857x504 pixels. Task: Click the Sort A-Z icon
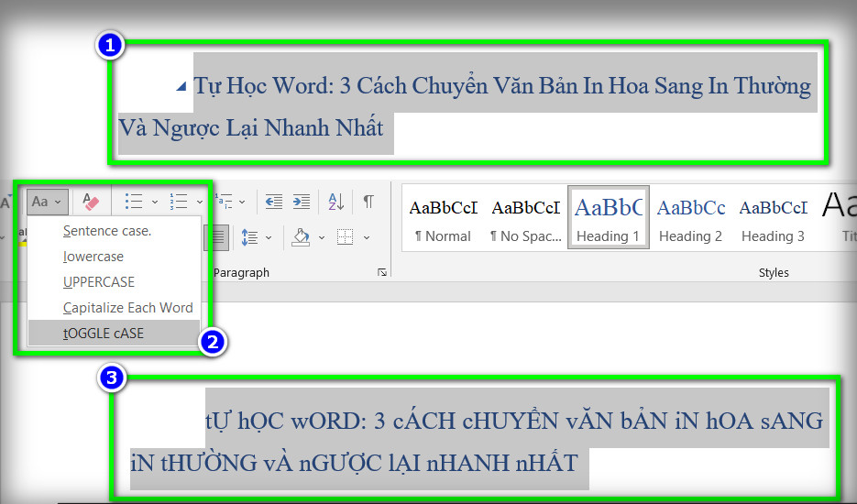336,202
